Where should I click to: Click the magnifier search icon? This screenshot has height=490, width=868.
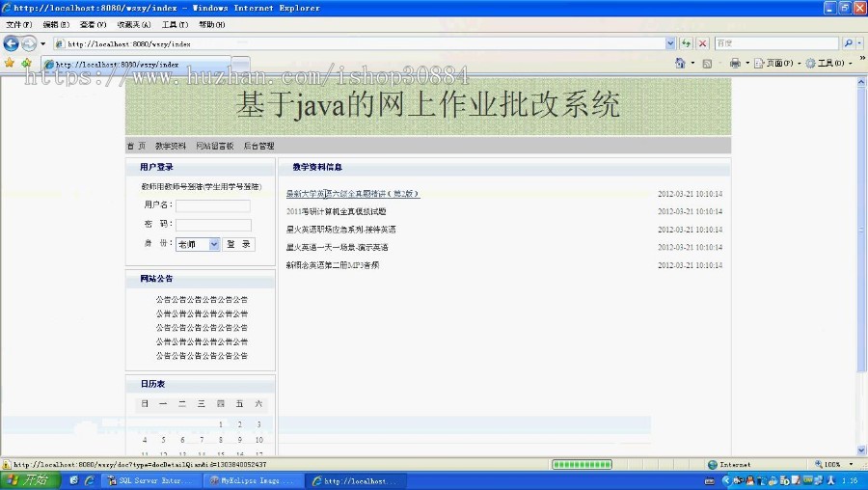point(848,43)
